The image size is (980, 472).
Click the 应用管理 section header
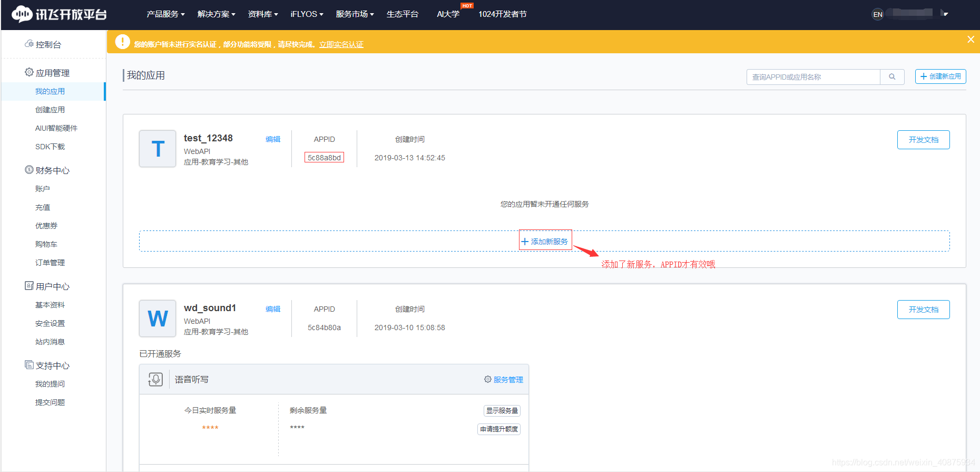click(47, 73)
